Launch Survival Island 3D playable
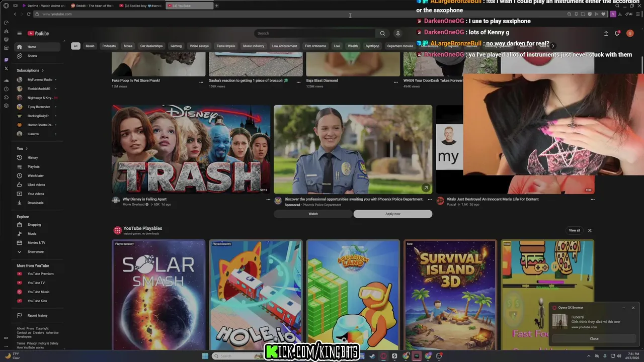This screenshot has height=362, width=644. coord(450,295)
